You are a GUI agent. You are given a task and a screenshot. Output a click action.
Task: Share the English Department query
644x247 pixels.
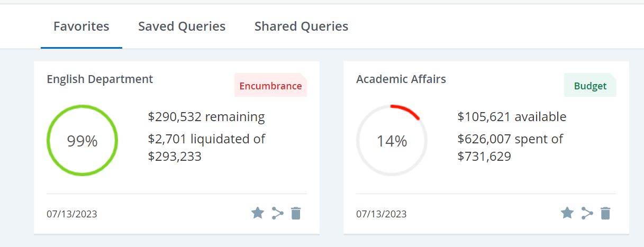(x=277, y=213)
